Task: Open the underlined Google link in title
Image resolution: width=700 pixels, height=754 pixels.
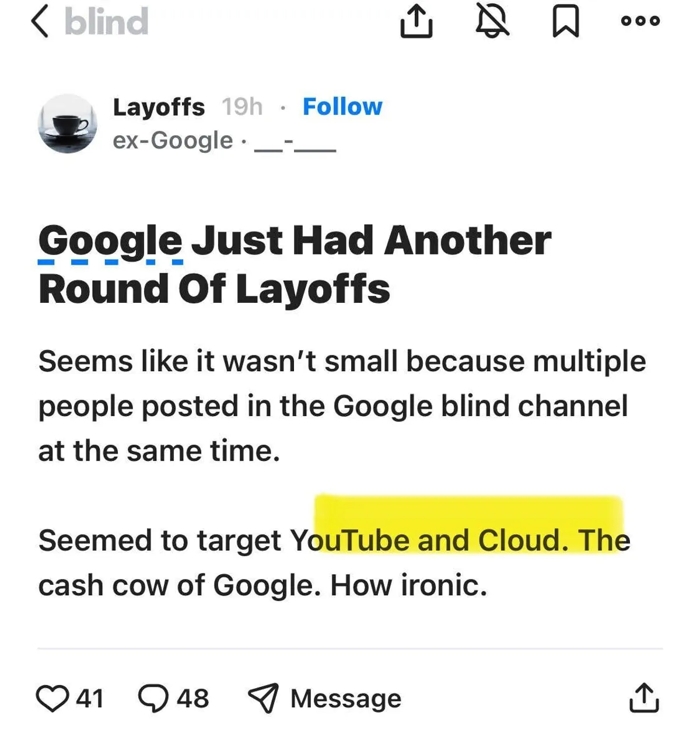Action: [110, 240]
